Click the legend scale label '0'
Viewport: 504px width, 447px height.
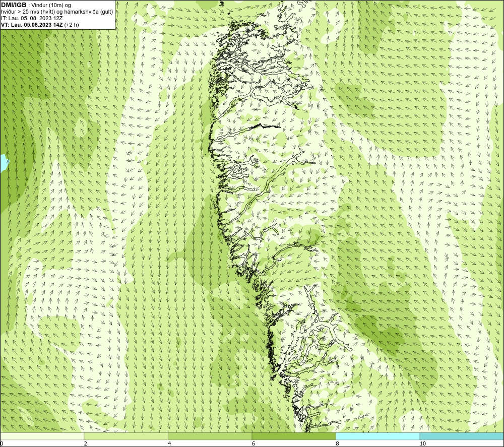click(x=2, y=443)
